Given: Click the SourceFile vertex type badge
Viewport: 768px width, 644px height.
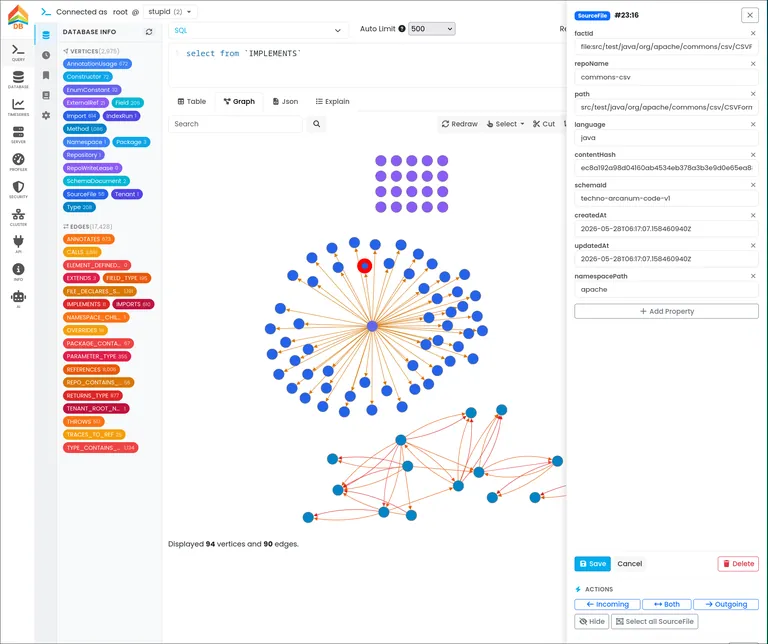Looking at the screenshot, I should (x=85, y=194).
